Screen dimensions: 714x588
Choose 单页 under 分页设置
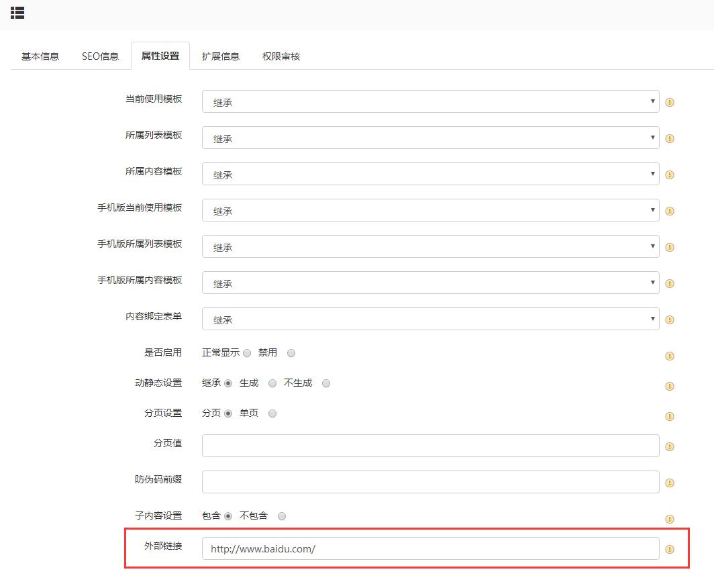272,413
